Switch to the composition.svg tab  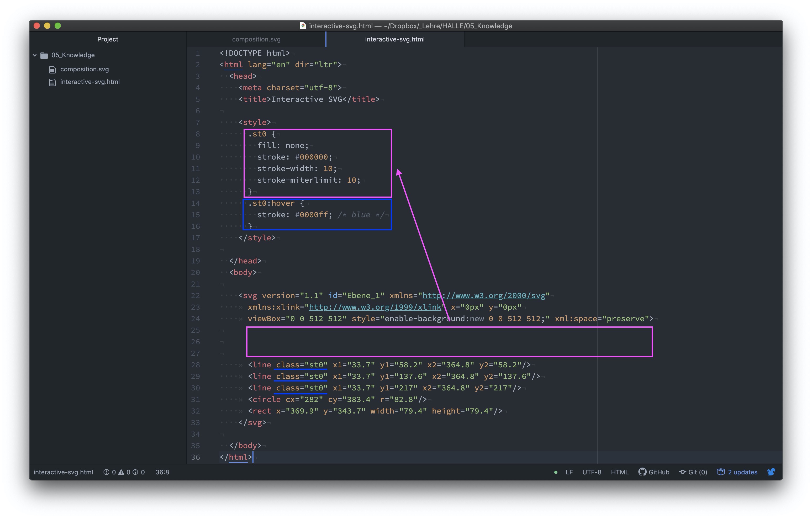coord(256,39)
